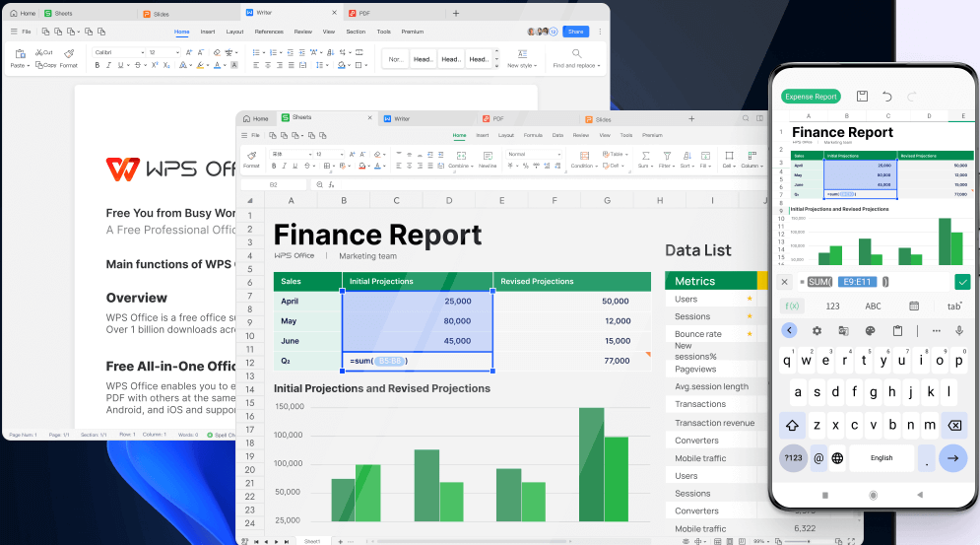This screenshot has height=545, width=980.
Task: Tap the green checkmark to confirm formula on phone
Action: click(962, 282)
